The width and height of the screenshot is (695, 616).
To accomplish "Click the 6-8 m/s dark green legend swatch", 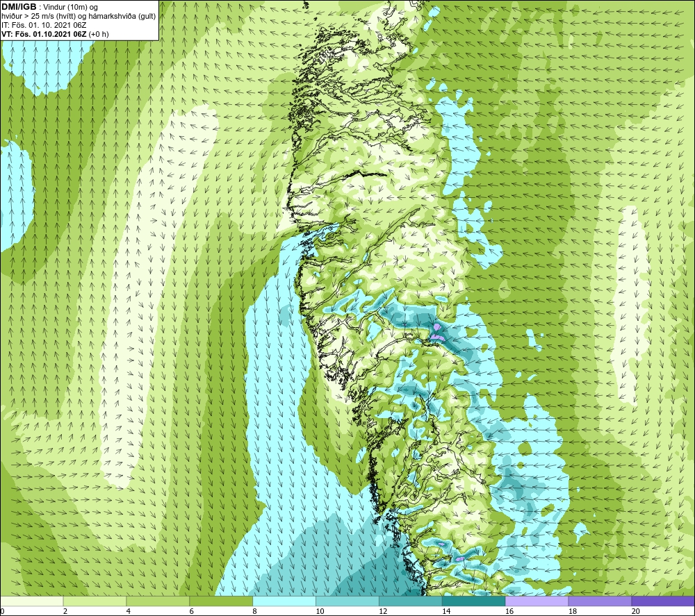I will click(221, 601).
